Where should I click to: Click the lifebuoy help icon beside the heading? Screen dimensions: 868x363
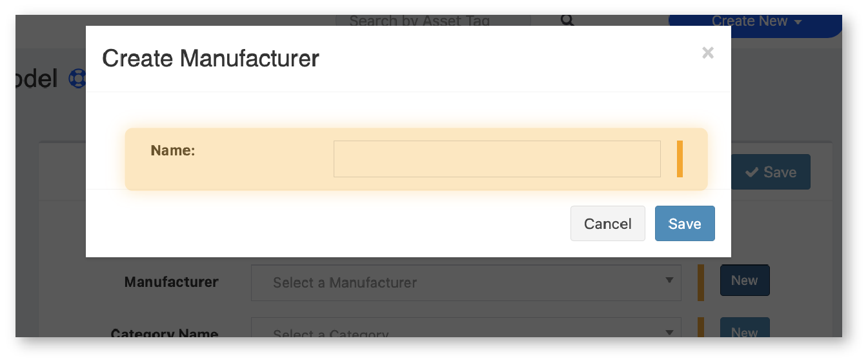pyautogui.click(x=78, y=79)
